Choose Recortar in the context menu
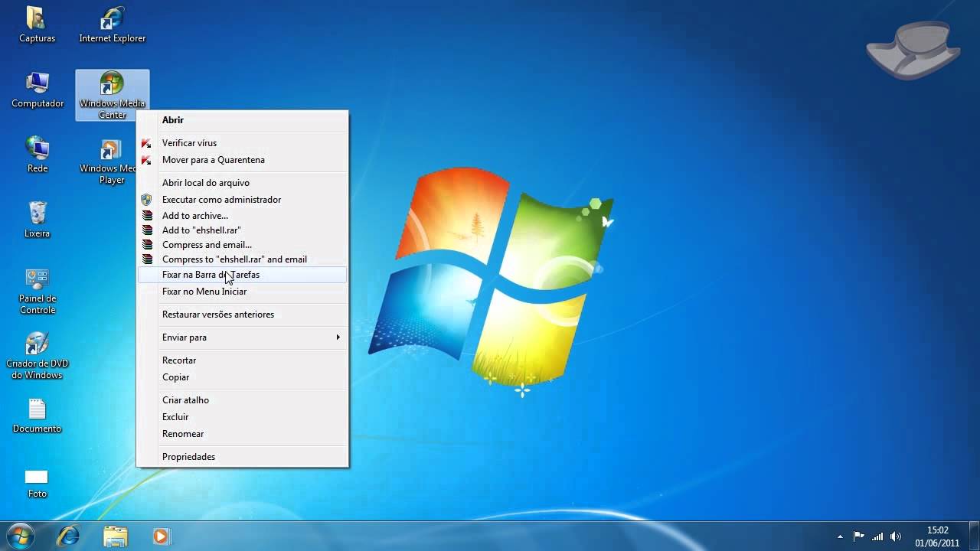Viewport: 980px width, 551px height. tap(242, 360)
